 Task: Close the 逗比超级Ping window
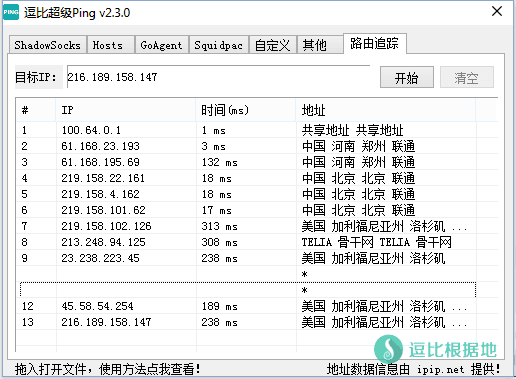pos(497,11)
